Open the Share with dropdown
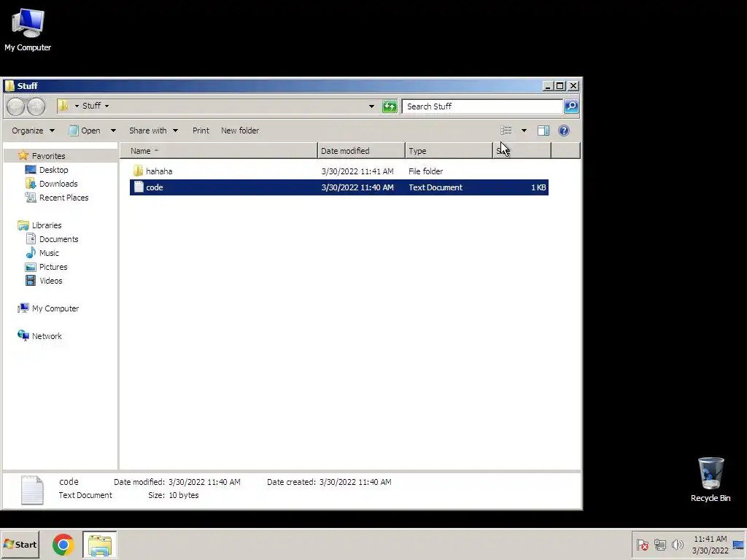Viewport: 747px width, 560px height. coord(153,131)
